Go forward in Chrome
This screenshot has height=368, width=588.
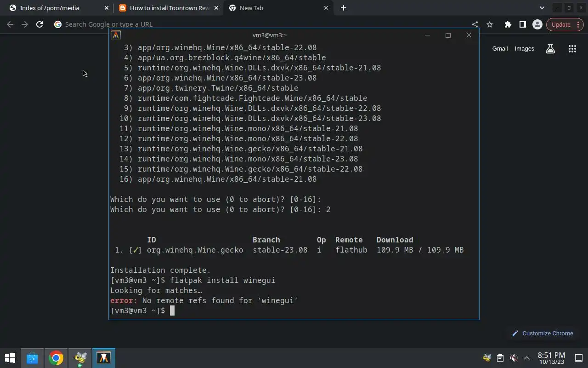(25, 24)
